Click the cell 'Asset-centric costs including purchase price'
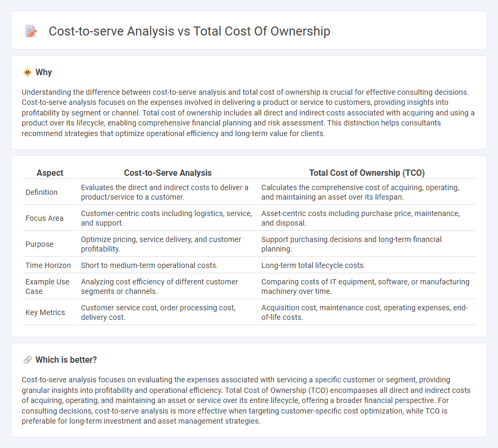The image size is (498, 448). 367,218
